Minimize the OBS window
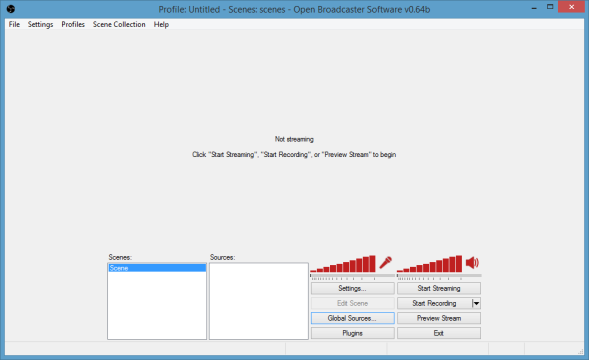Viewport: 589px width, 360px height. (534, 7)
